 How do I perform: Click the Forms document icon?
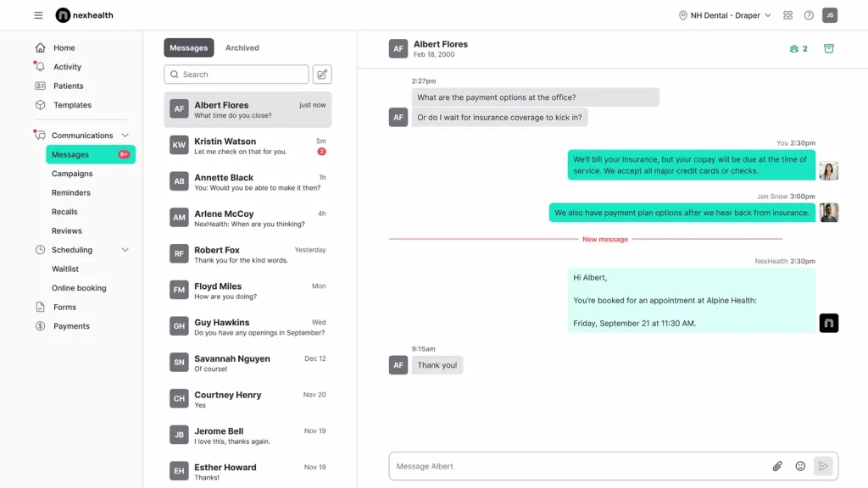40,307
